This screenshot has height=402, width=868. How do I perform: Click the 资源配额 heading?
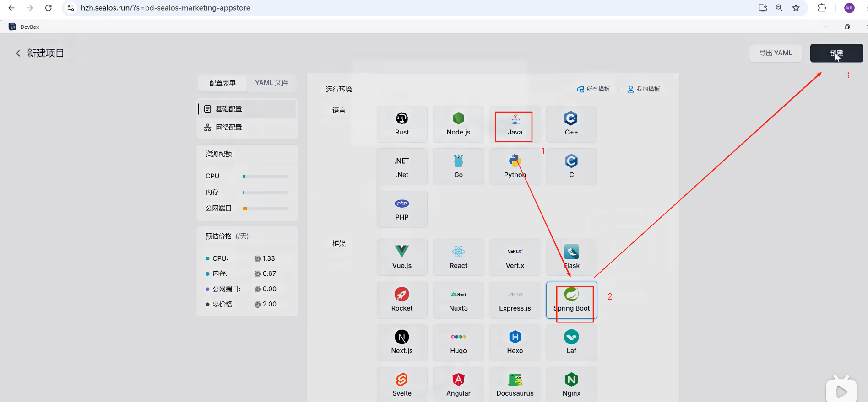tap(218, 154)
